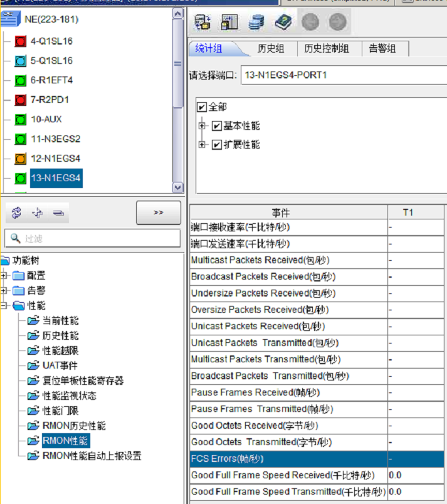Open RMON性能自动上报设置 tree item
Screen dimensions: 447x504
[x=92, y=456]
